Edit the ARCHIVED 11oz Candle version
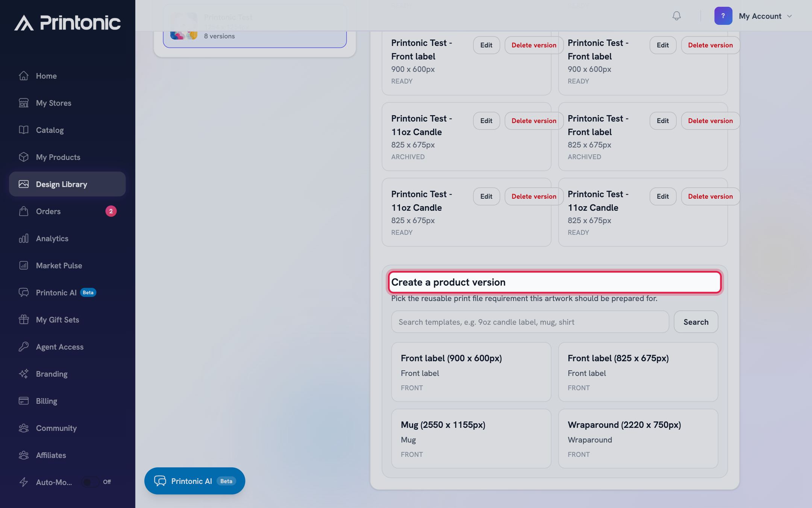Viewport: 812px width, 508px height. 486,121
